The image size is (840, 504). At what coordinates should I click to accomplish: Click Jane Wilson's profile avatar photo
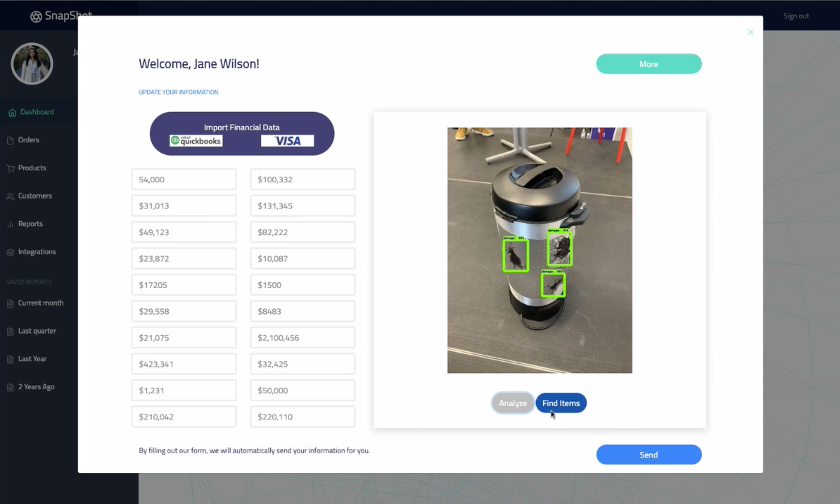[32, 64]
